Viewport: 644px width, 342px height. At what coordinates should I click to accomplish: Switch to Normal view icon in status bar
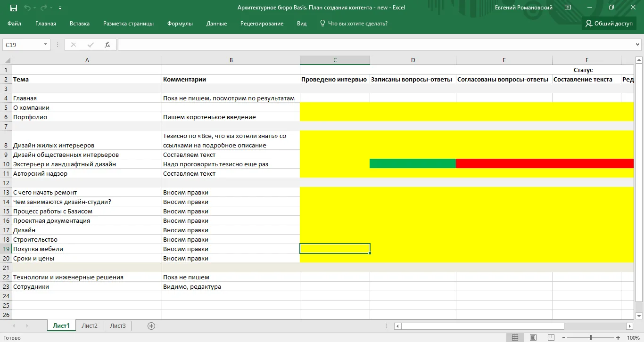point(515,338)
